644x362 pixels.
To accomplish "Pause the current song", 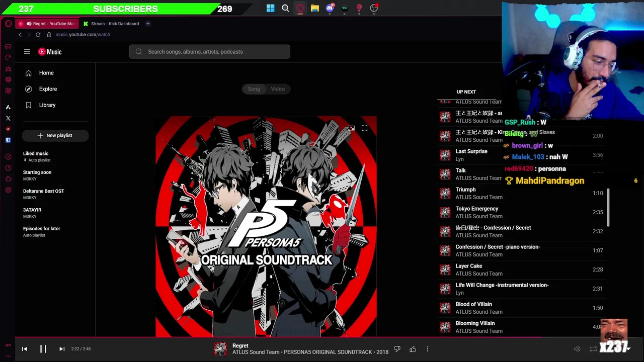I will pyautogui.click(x=43, y=348).
